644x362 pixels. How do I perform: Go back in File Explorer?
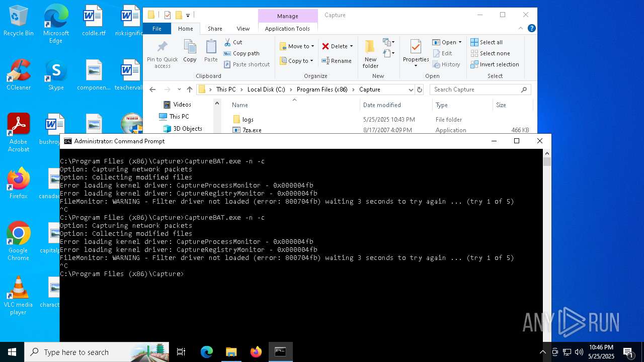pos(153,89)
